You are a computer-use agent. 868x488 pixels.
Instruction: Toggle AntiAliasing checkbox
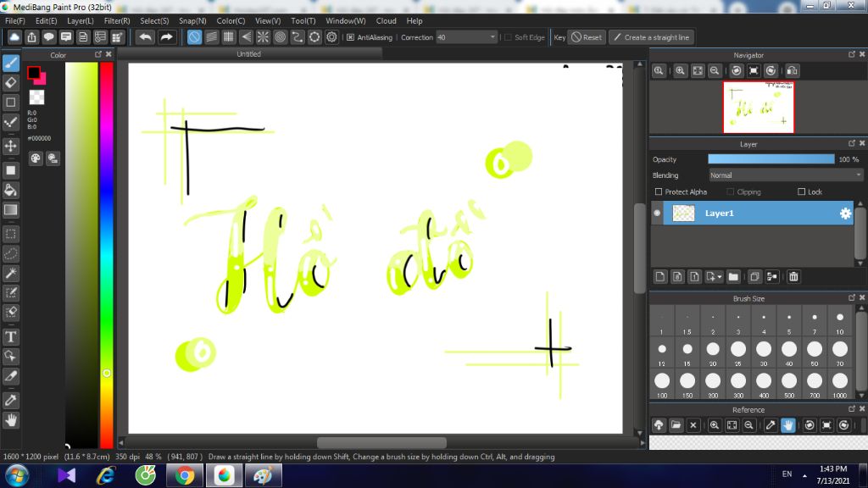coord(350,37)
